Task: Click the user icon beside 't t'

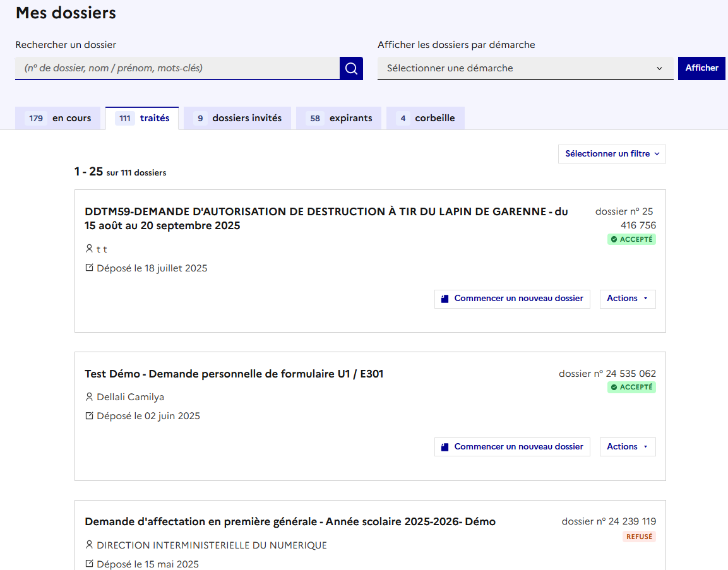Action: pyautogui.click(x=89, y=249)
